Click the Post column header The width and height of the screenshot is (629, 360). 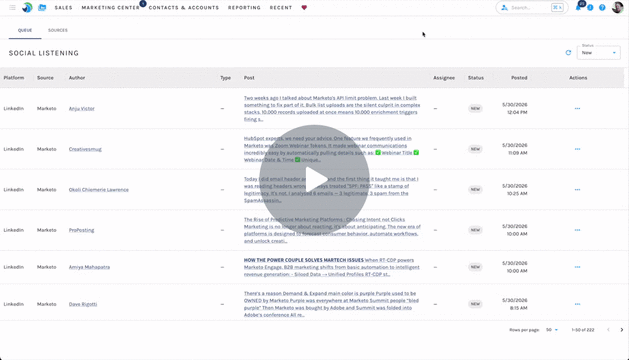249,78
